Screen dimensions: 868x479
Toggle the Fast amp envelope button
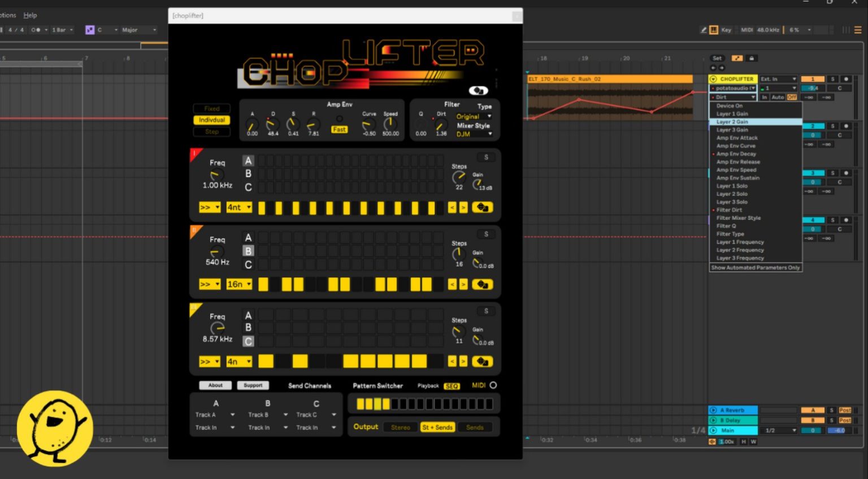tap(339, 129)
